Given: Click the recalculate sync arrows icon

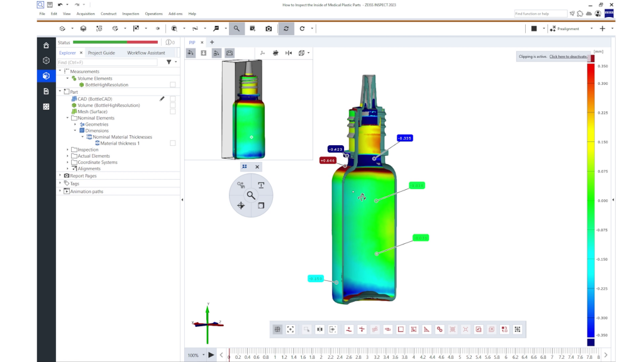Looking at the screenshot, I should [x=286, y=29].
